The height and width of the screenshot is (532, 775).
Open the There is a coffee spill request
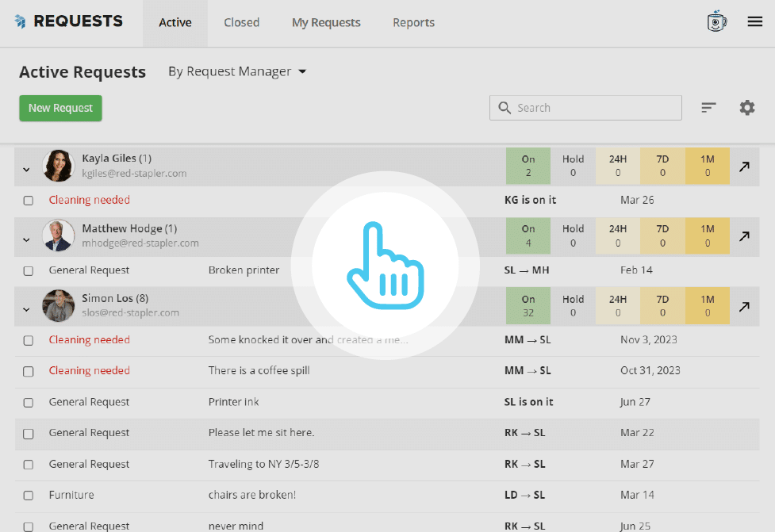[259, 370]
